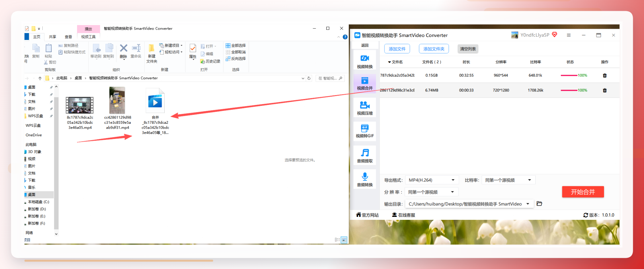Open the Explorer help question-mark icon
Viewport: 644px width, 269px height.
(345, 37)
